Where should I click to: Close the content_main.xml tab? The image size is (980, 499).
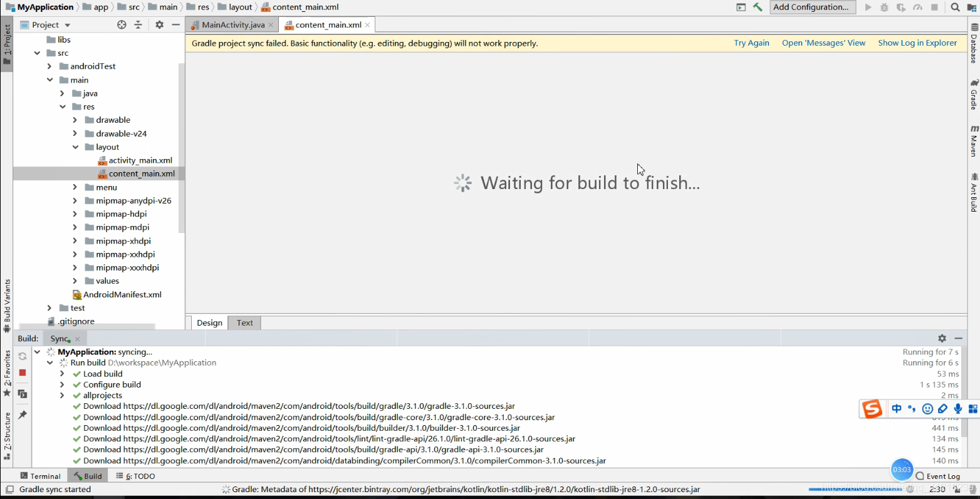coord(368,25)
